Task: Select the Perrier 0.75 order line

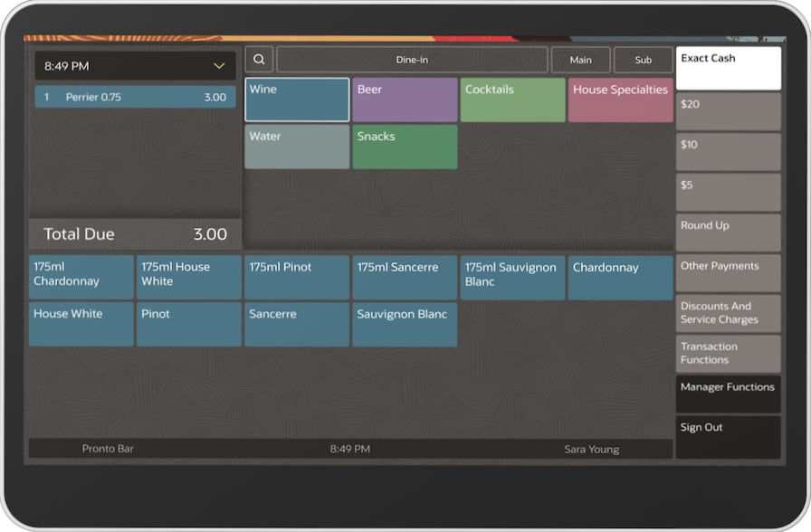Action: 136,97
